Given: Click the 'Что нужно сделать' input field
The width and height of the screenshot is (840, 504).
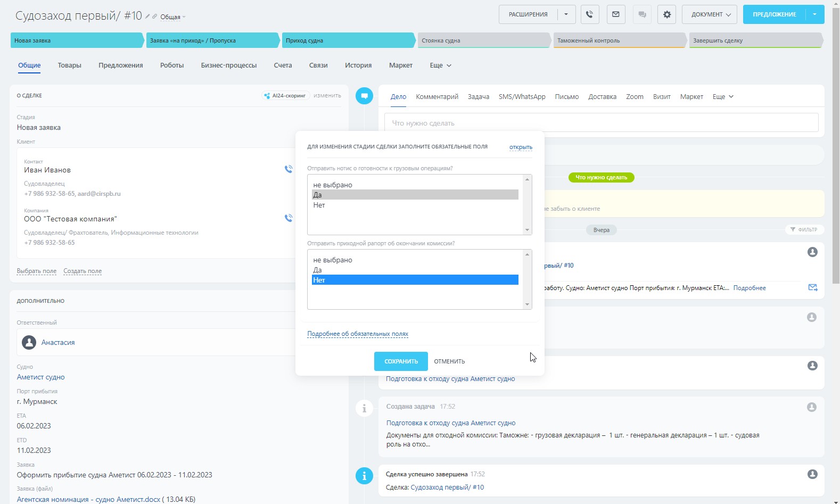Looking at the screenshot, I should pos(601,123).
